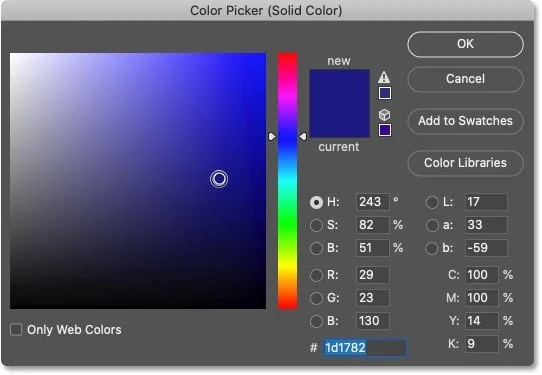
Task: Click the L field showing 17
Action: click(486, 202)
